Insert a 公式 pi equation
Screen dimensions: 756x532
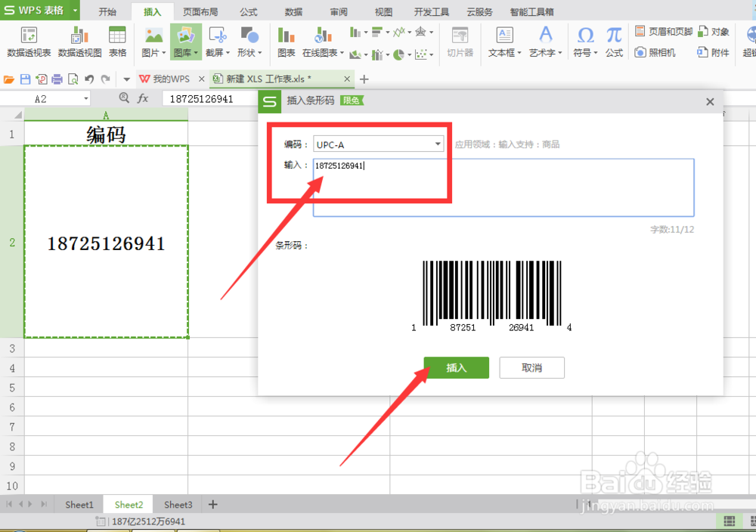coord(614,42)
